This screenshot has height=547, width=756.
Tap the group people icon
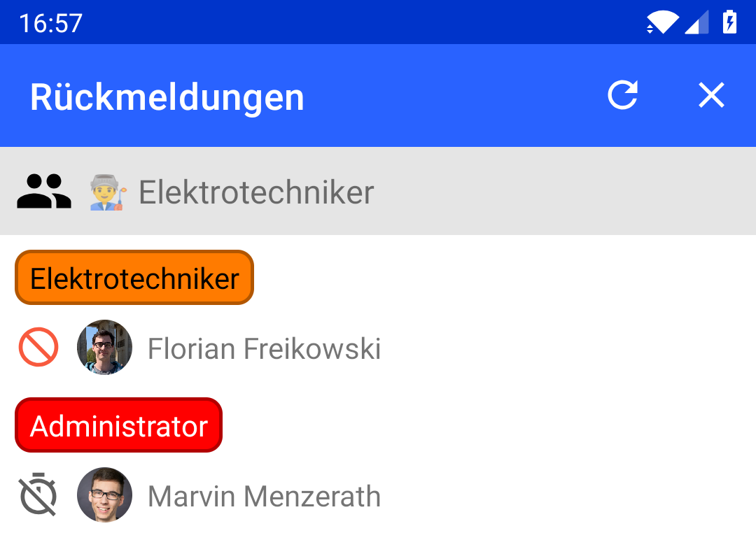coord(43,192)
